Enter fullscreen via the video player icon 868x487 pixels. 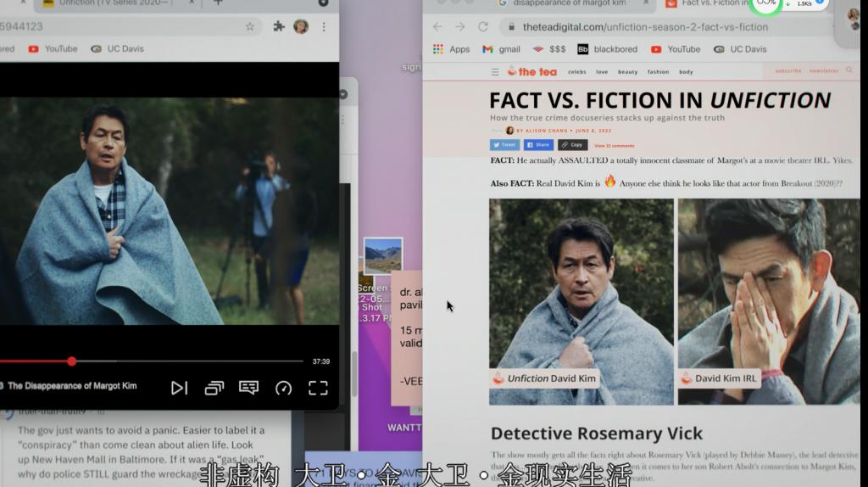(319, 388)
